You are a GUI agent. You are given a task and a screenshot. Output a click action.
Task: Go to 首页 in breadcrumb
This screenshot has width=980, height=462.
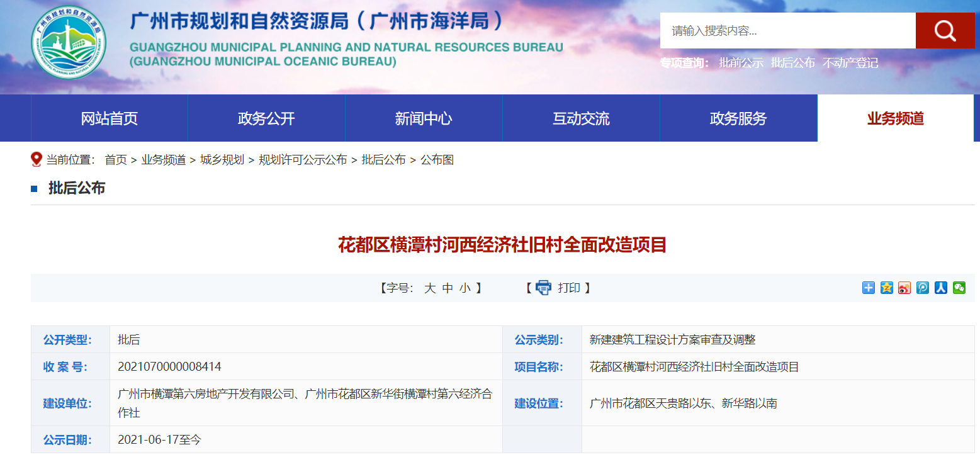point(116,160)
